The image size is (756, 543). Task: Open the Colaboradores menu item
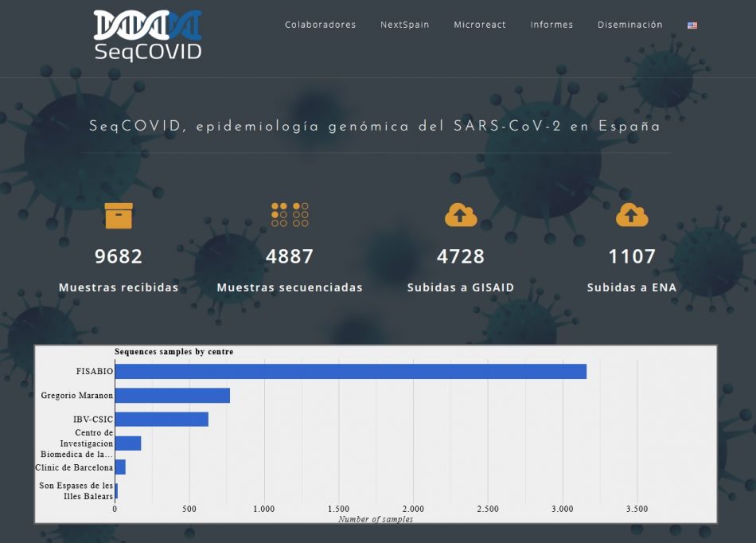tap(320, 25)
